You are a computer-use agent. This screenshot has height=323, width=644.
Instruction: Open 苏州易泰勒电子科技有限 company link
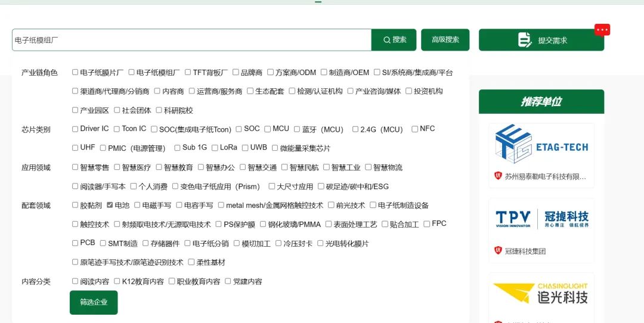pyautogui.click(x=546, y=176)
